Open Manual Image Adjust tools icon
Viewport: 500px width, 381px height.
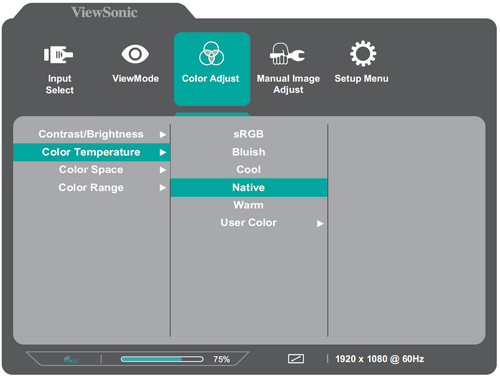[x=287, y=54]
